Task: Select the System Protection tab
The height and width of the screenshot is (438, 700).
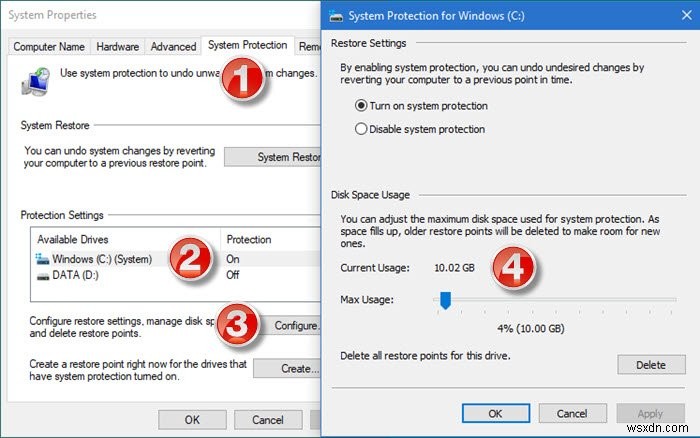Action: tap(248, 46)
